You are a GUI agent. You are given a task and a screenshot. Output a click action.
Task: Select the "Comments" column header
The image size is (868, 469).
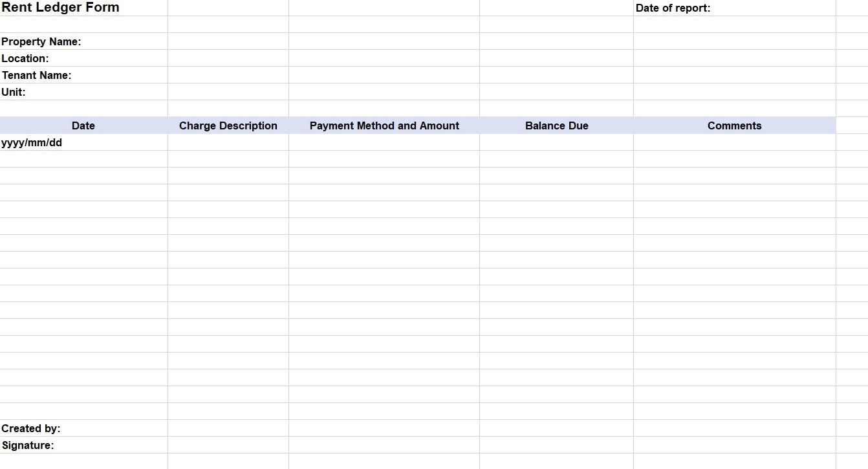pyautogui.click(x=734, y=125)
